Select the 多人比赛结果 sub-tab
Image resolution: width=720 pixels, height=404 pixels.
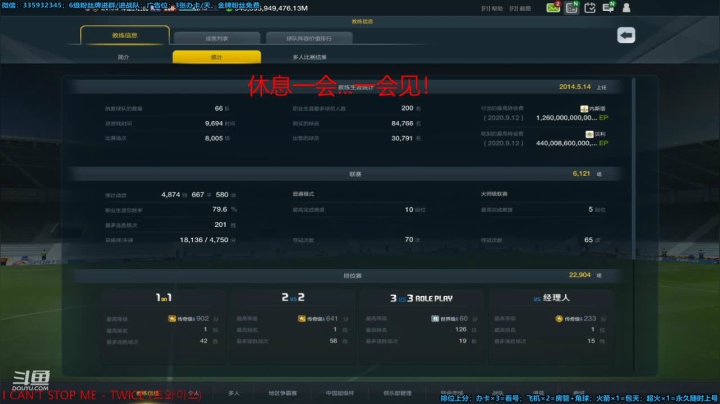pos(309,57)
